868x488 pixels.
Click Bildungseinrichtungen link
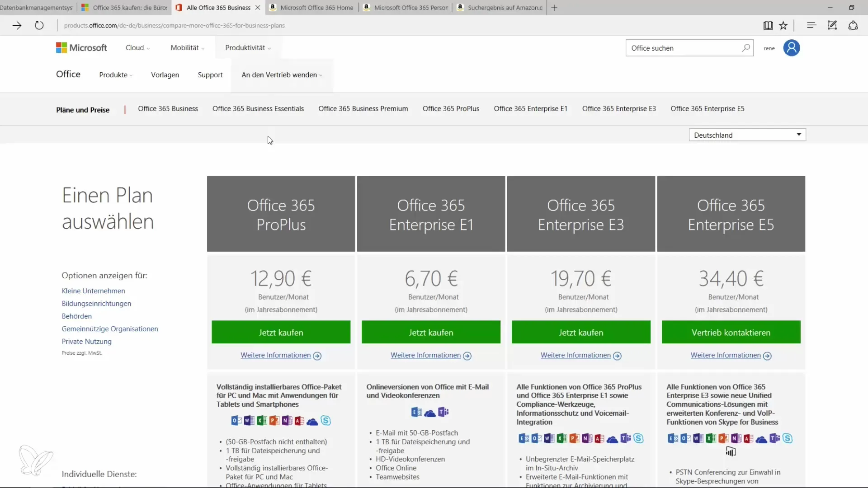click(96, 304)
